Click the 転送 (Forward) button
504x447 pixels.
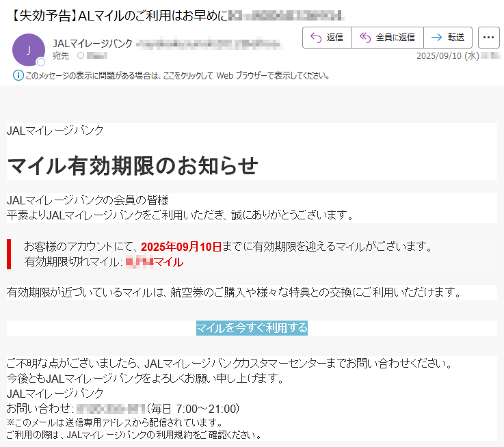(448, 38)
